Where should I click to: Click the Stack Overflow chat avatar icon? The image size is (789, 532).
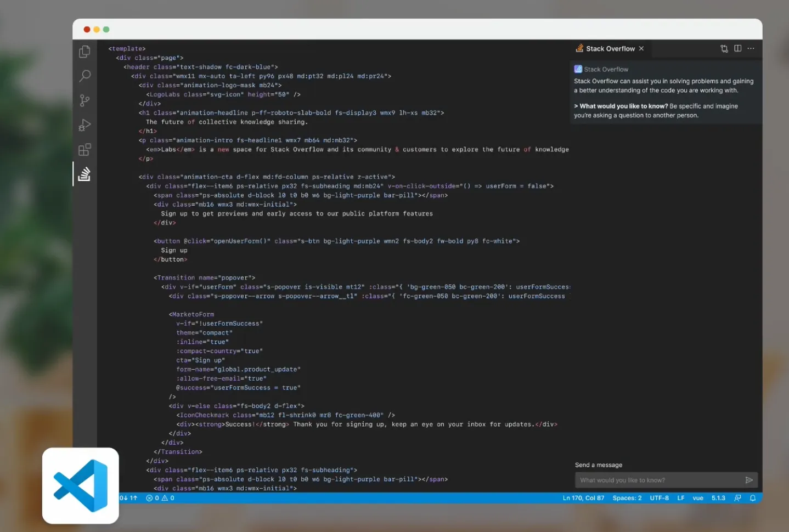point(578,69)
